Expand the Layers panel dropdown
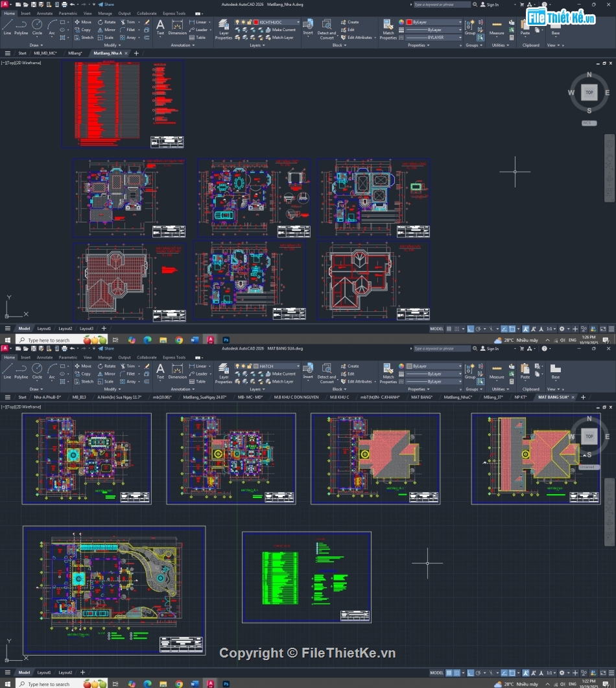Image resolution: width=616 pixels, height=688 pixels. pyautogui.click(x=259, y=45)
